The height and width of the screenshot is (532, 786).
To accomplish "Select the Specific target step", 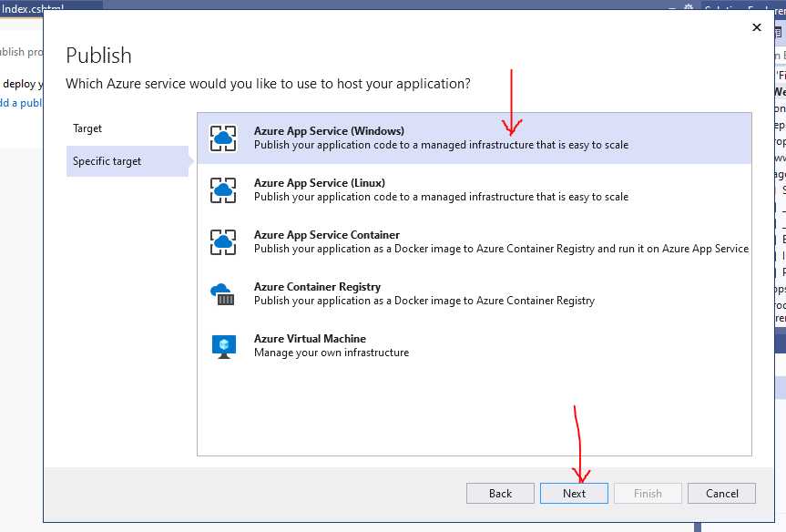I will [107, 161].
